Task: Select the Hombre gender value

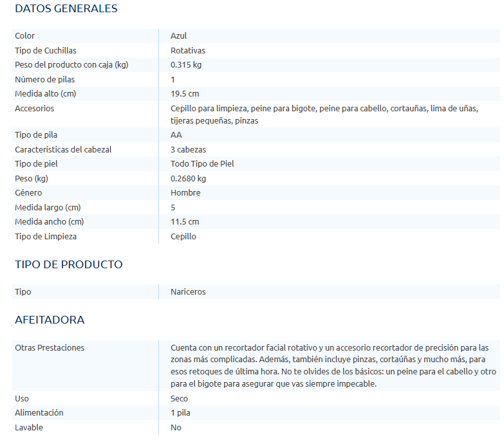Action: point(185,193)
